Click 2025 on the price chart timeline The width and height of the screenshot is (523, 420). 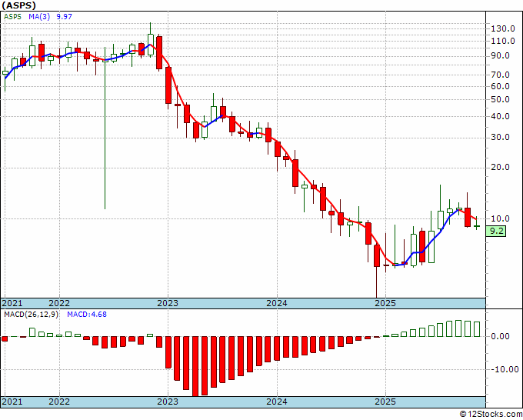(x=385, y=303)
